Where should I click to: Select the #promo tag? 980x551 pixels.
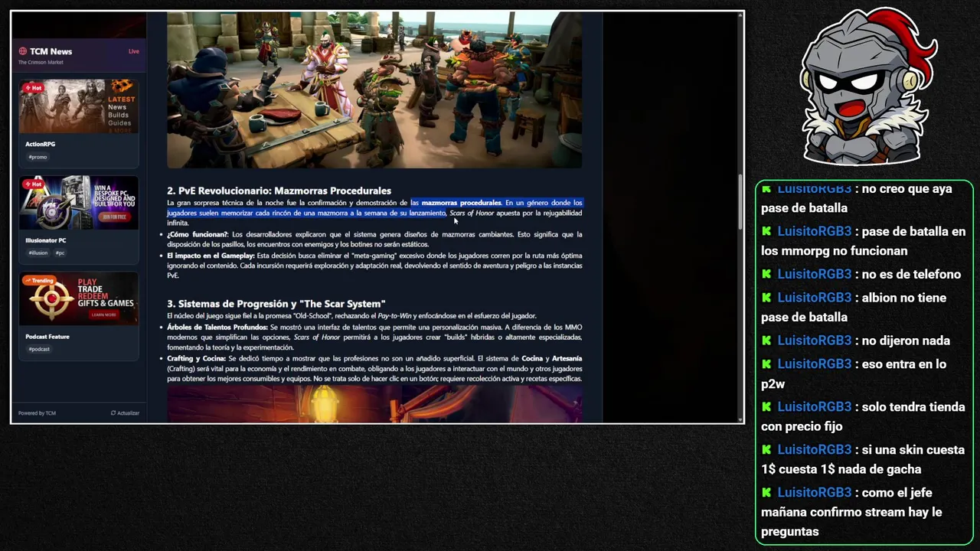38,157
